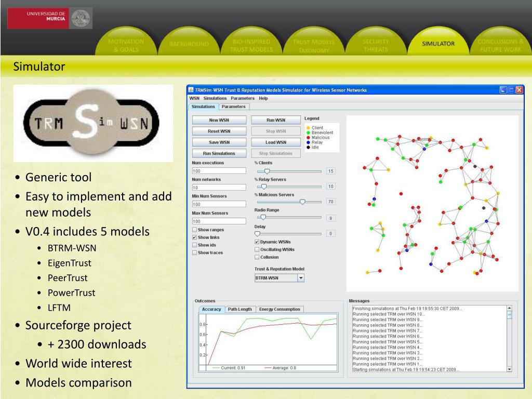Viewport: 532px width, 399px height.
Task: Click the green Benevolent legend dot
Action: coord(308,132)
